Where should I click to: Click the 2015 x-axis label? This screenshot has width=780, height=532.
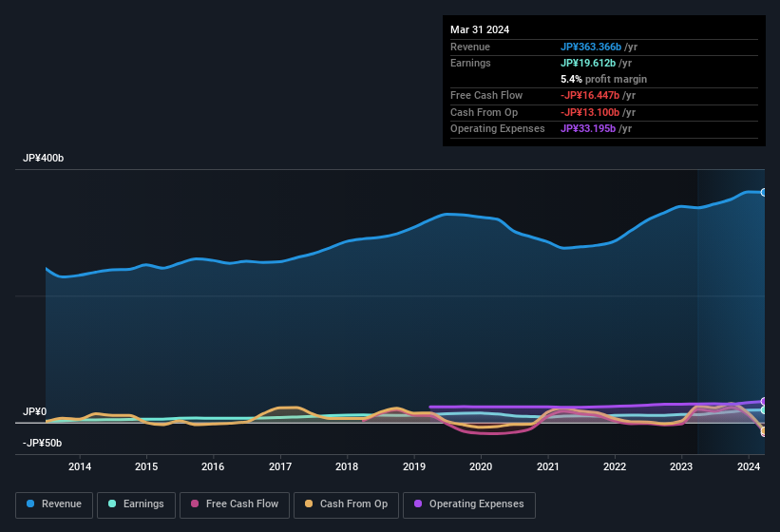146,466
